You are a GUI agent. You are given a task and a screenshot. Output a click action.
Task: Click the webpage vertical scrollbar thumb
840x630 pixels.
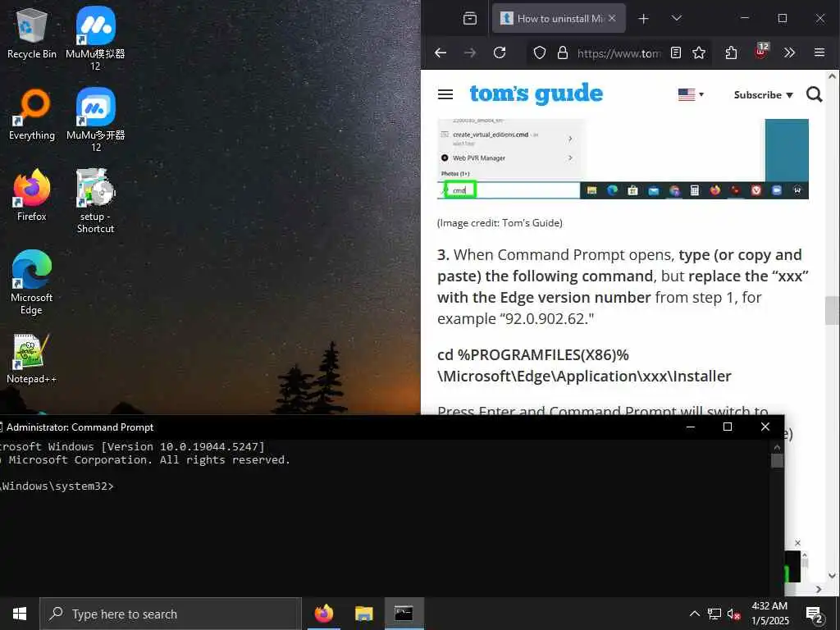pos(832,310)
